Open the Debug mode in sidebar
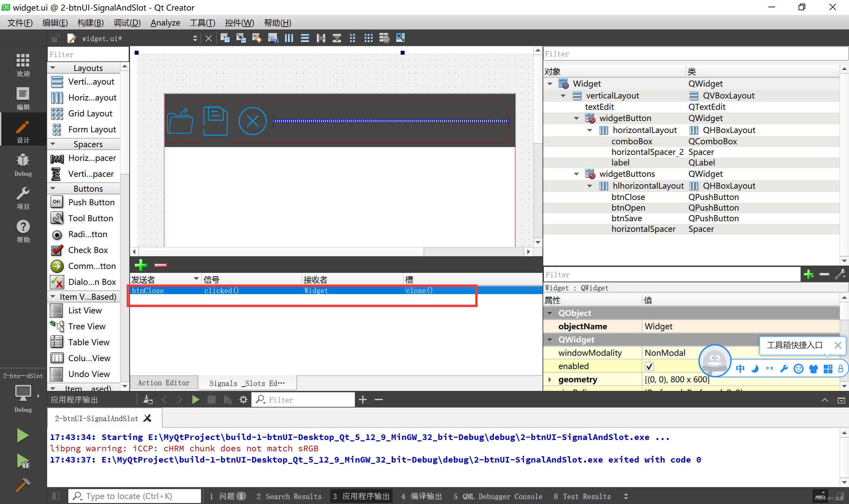 [x=23, y=165]
